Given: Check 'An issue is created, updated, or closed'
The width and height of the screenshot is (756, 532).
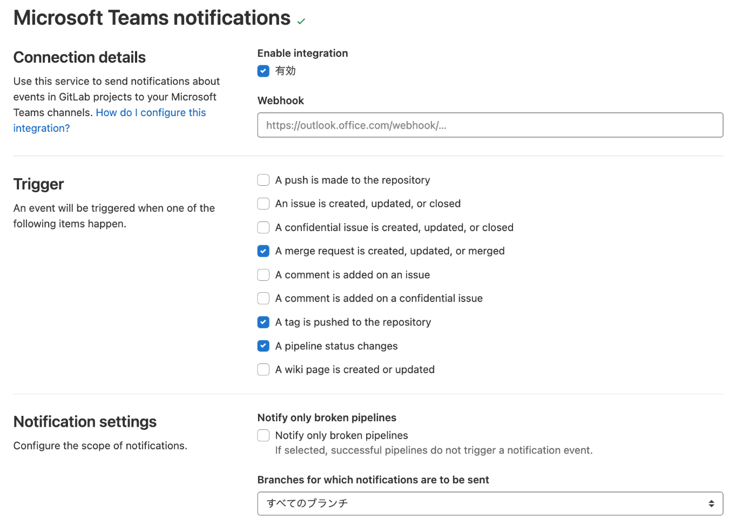Looking at the screenshot, I should coord(264,204).
